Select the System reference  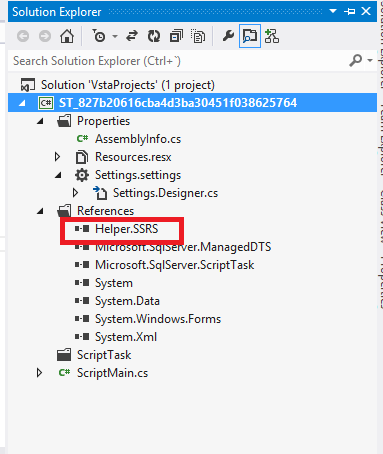coord(114,283)
